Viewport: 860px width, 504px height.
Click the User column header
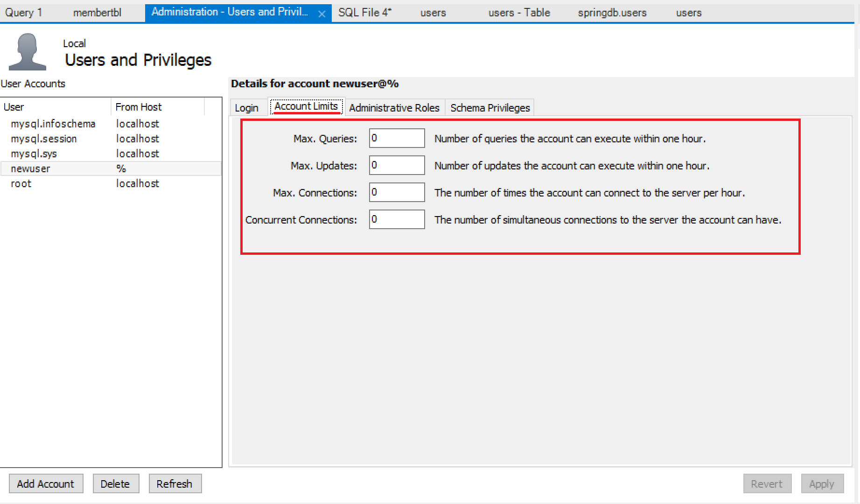[56, 107]
